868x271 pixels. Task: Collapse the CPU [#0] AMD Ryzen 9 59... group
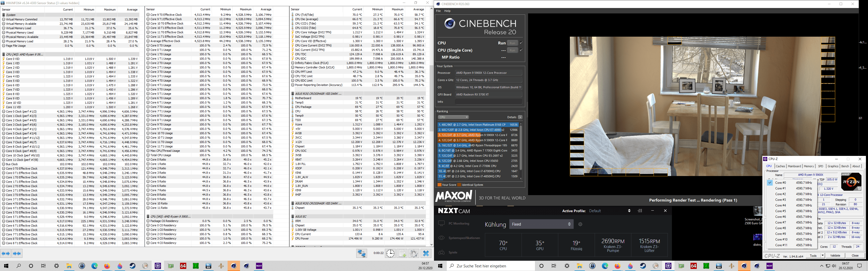(3, 54)
